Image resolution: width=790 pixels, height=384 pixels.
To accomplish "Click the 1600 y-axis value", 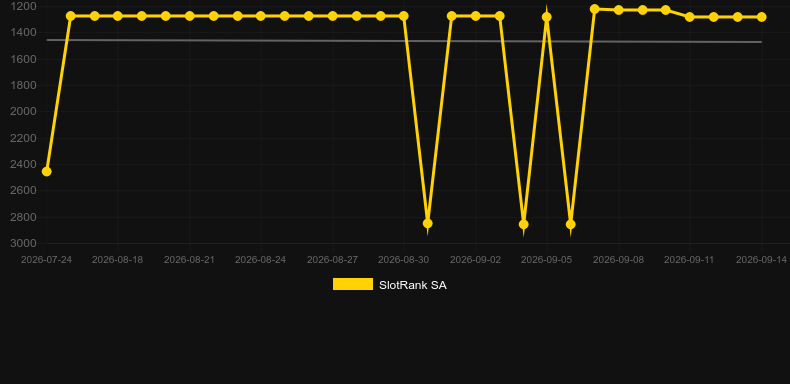I will click(x=24, y=59).
